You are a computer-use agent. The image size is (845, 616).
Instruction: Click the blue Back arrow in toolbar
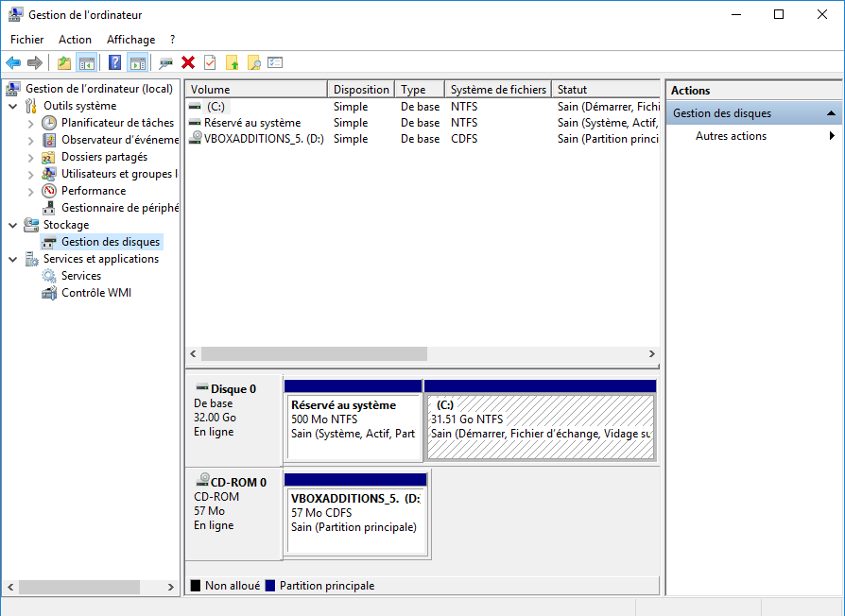coord(13,63)
